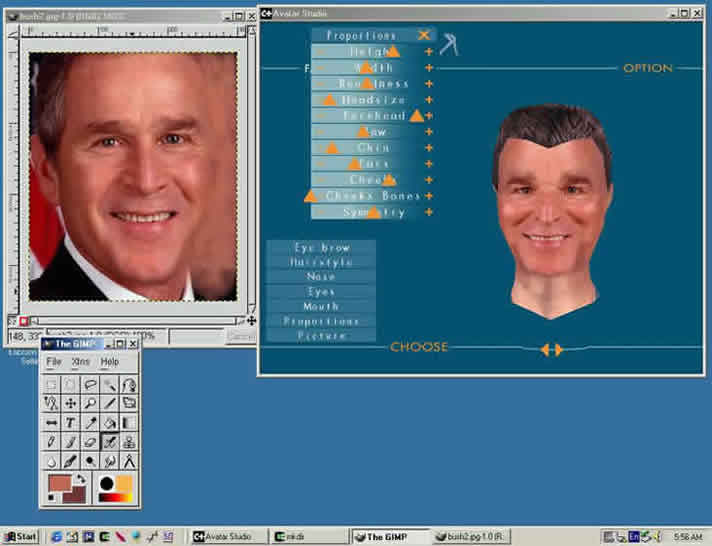Select the Pencil tool
The height and width of the screenshot is (546, 712).
tap(52, 441)
